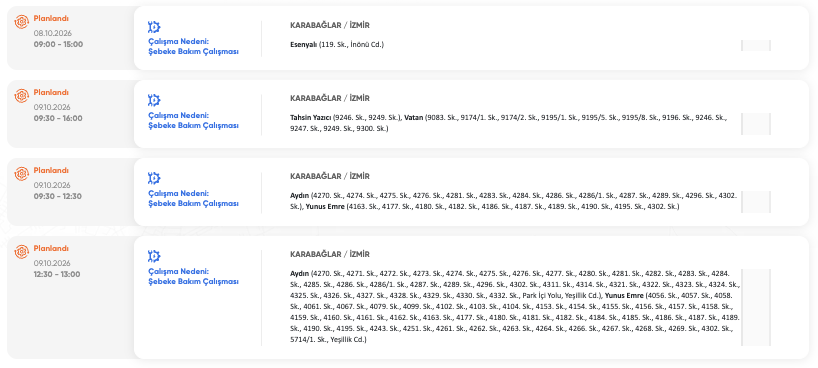
Task: Click the street entry 4099. Sk.
Action: click(x=416, y=307)
